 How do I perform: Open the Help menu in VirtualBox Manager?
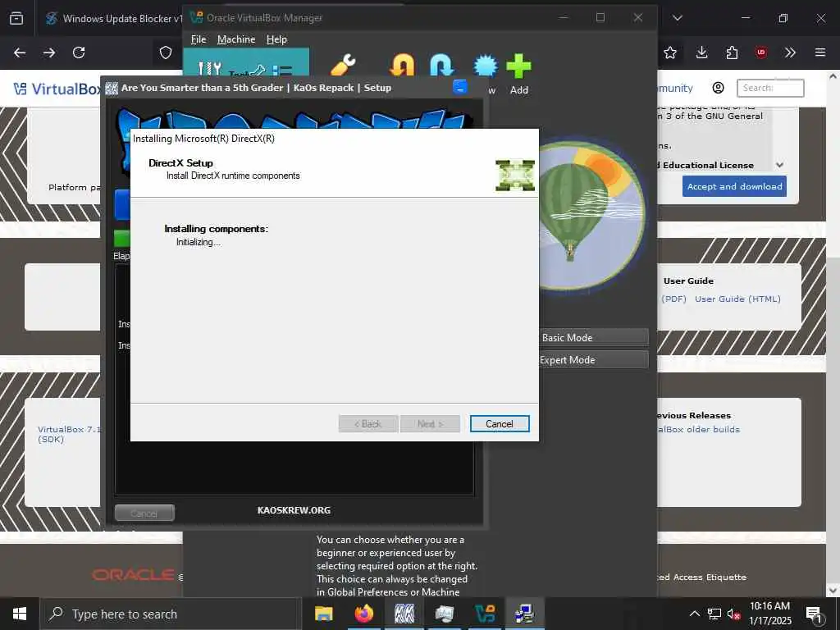tap(276, 39)
